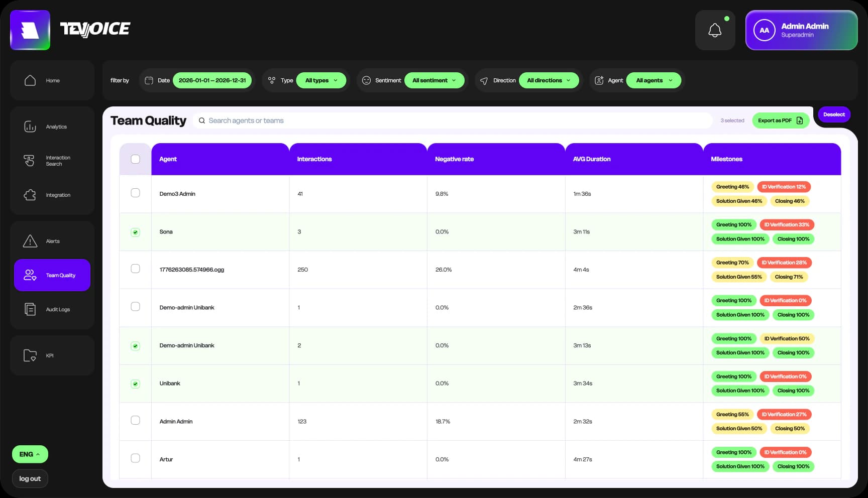This screenshot has height=498, width=868.
Task: Click the Audit Logs document icon
Action: tap(30, 309)
